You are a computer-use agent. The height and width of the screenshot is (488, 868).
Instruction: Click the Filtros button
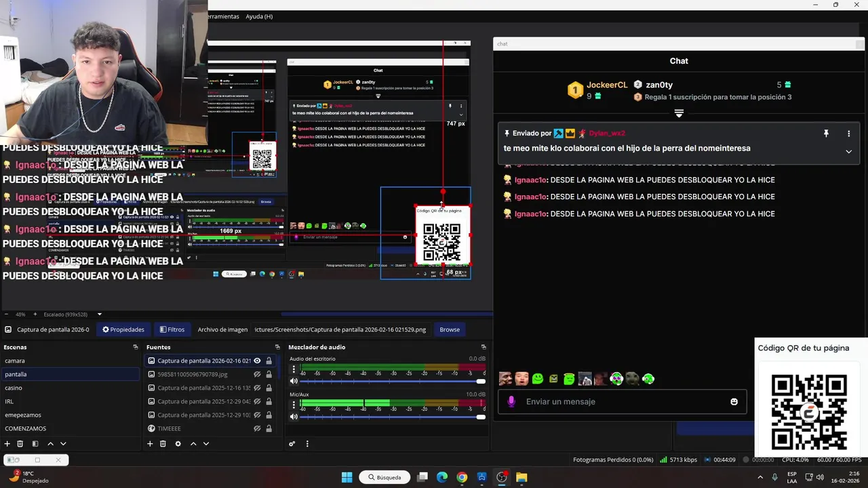(172, 329)
